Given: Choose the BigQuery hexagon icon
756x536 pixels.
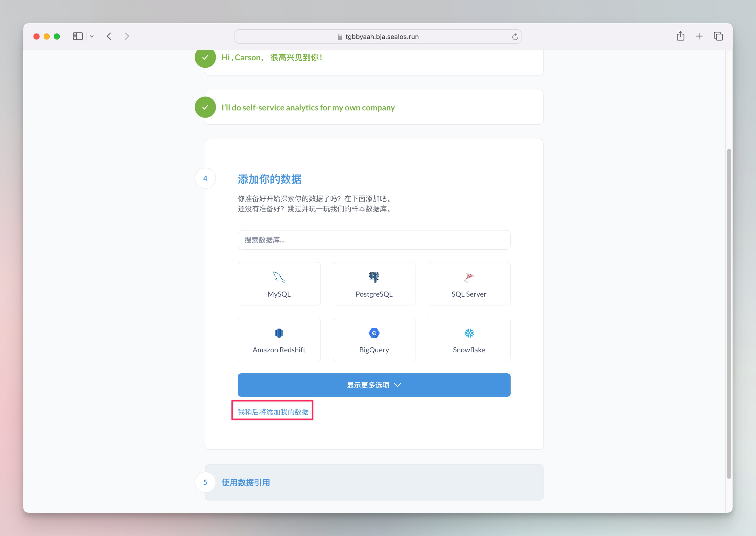Looking at the screenshot, I should coord(374,333).
